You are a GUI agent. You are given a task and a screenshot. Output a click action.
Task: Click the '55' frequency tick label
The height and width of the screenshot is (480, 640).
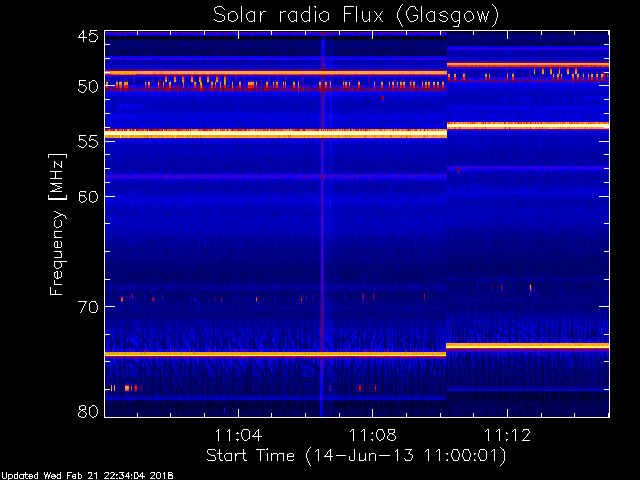[88, 141]
